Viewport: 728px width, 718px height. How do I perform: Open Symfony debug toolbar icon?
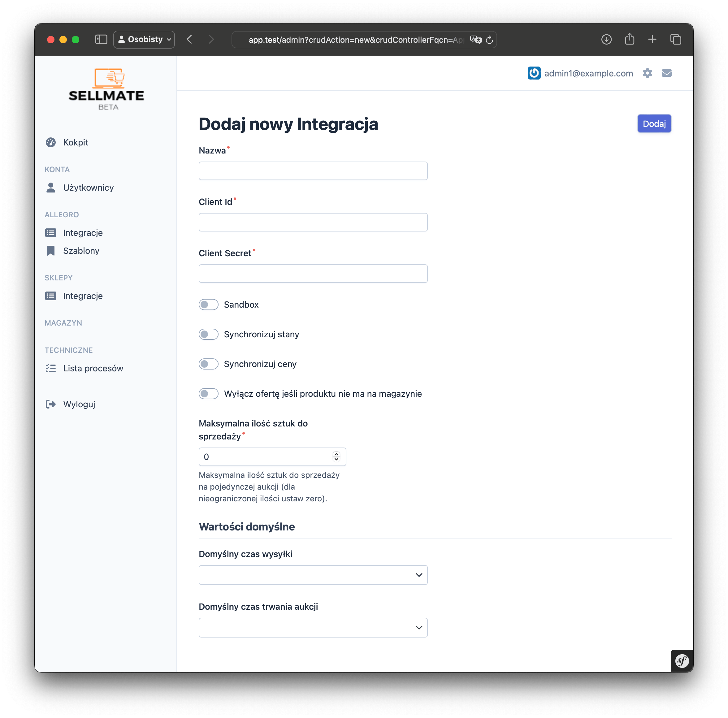coord(682,661)
